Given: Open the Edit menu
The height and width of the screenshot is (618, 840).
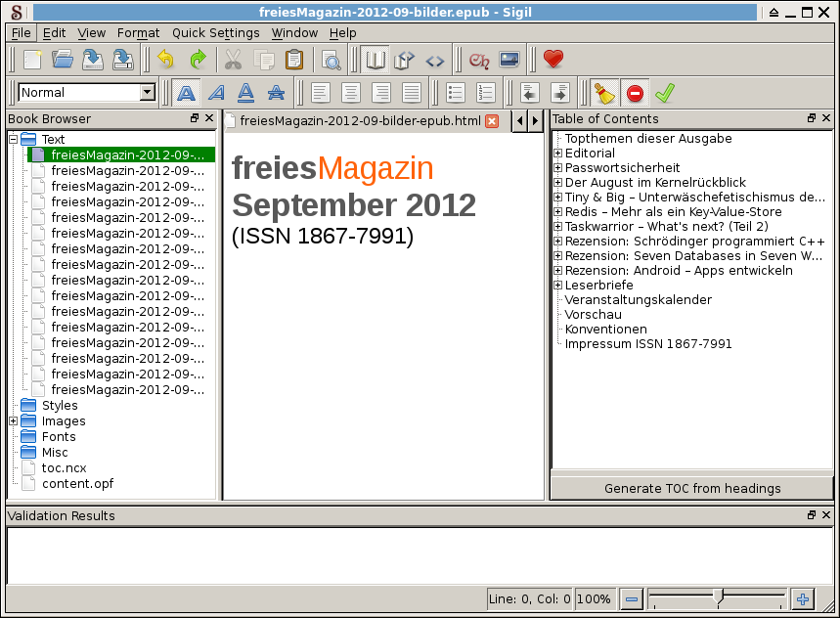Looking at the screenshot, I should (54, 33).
